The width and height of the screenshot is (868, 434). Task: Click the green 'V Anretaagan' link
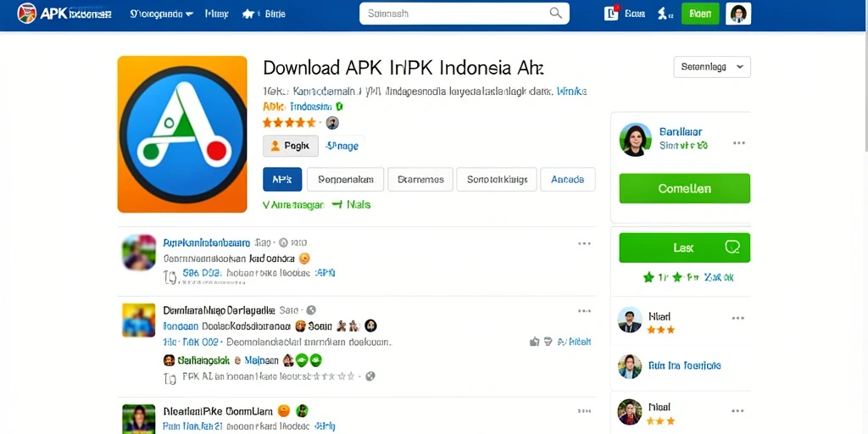point(293,205)
